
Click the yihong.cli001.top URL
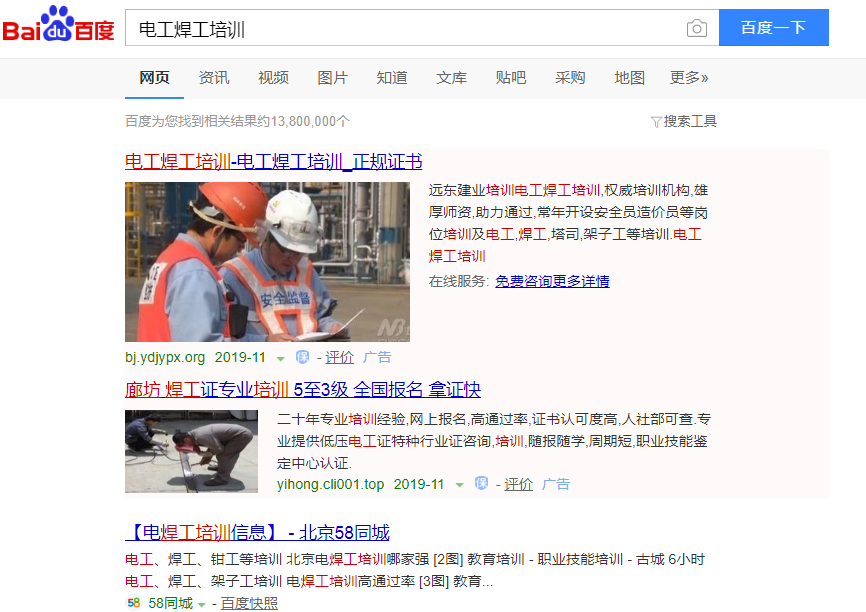click(330, 484)
